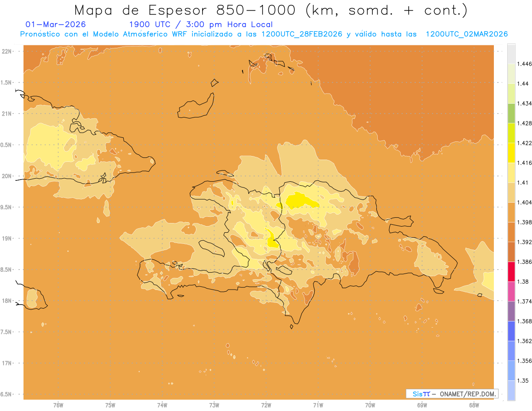The width and height of the screenshot is (532, 411).
Task: Click the colorbar value "1.35"
Action: click(x=523, y=380)
